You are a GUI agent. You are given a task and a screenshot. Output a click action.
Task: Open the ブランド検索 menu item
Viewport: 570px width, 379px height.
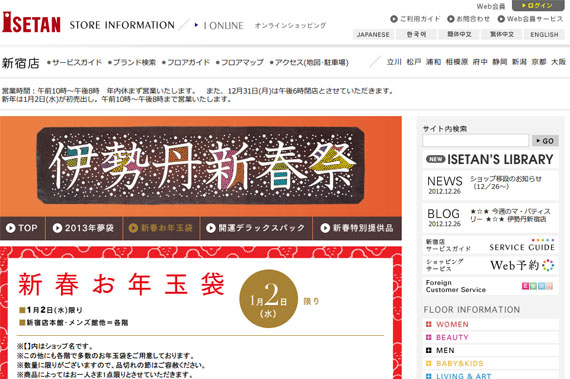click(132, 63)
